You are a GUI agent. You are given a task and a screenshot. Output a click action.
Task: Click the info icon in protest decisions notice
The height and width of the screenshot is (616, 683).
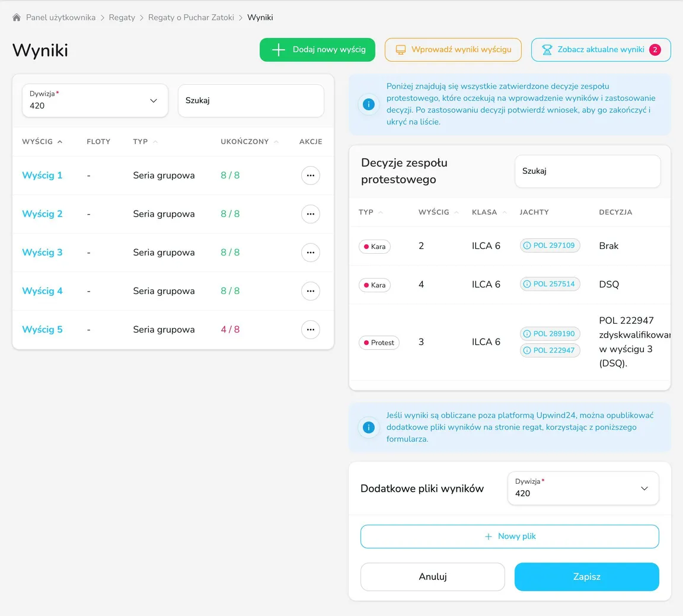(369, 104)
